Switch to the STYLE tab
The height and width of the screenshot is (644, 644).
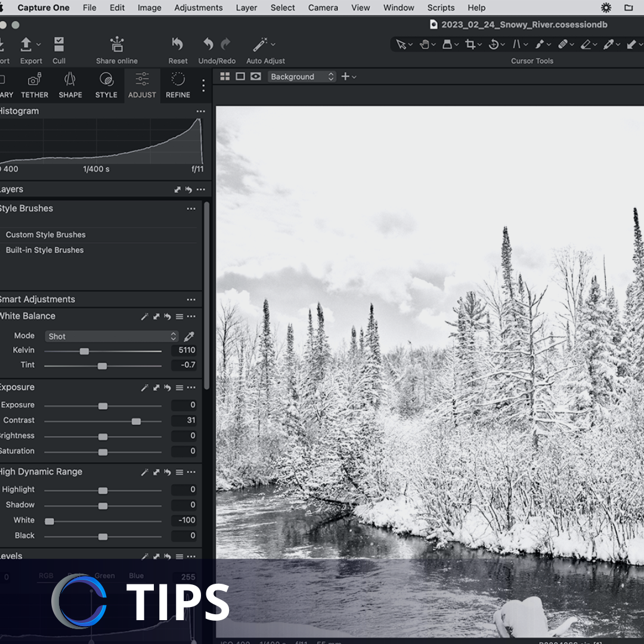[x=106, y=85]
